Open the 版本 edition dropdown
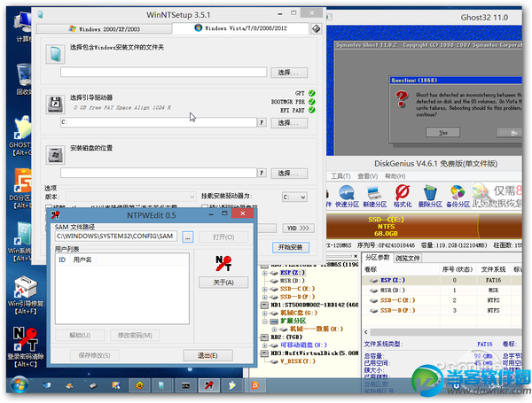Screen dimensions: 532x403 (x=130, y=197)
